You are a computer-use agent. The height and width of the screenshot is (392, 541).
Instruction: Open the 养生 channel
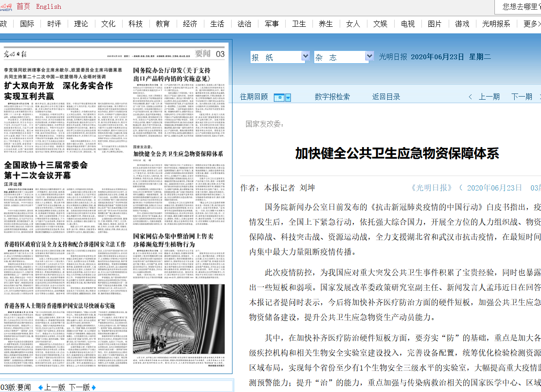pos(326,24)
